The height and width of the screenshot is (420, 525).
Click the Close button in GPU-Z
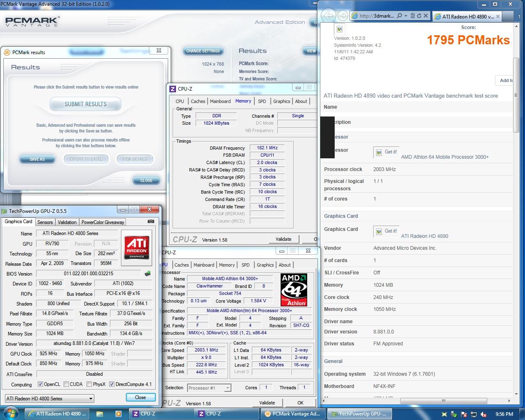(140, 397)
